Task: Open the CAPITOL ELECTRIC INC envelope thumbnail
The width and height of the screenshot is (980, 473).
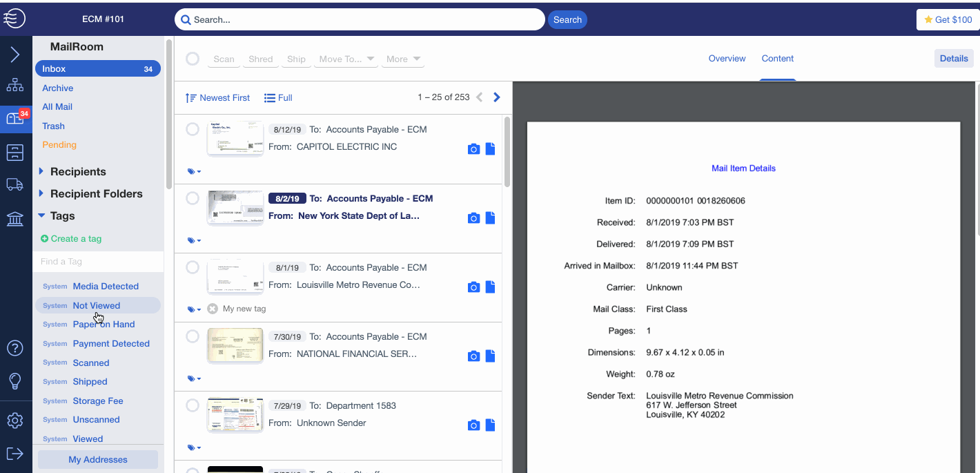Action: 235,138
